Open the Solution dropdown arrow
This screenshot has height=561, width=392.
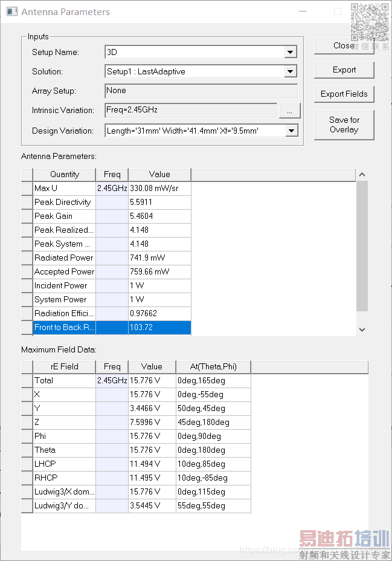tap(291, 71)
